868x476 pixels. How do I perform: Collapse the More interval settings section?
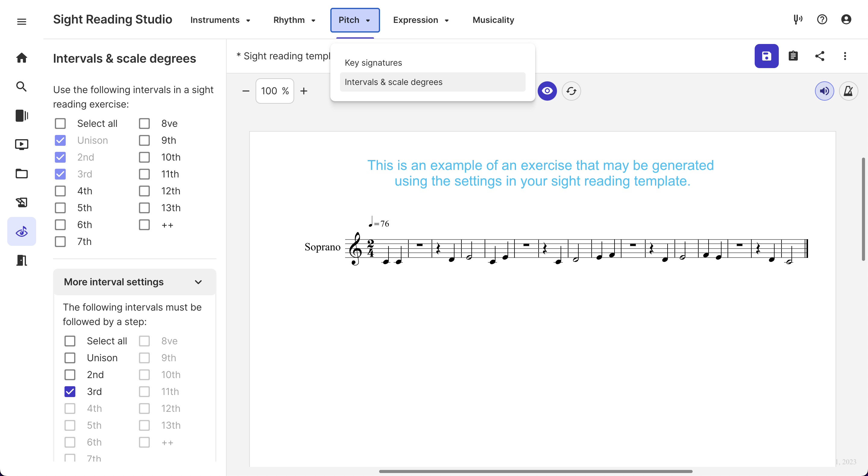pyautogui.click(x=198, y=282)
